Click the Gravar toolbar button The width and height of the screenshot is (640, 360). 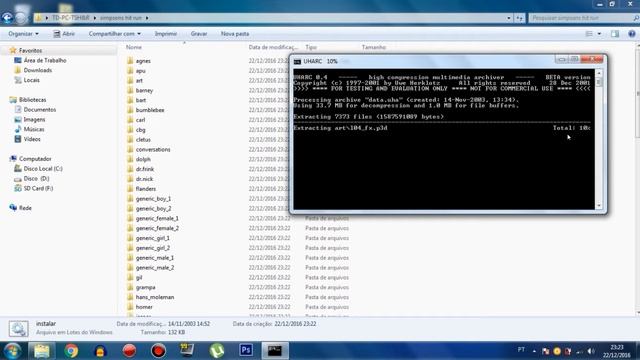tap(199, 34)
